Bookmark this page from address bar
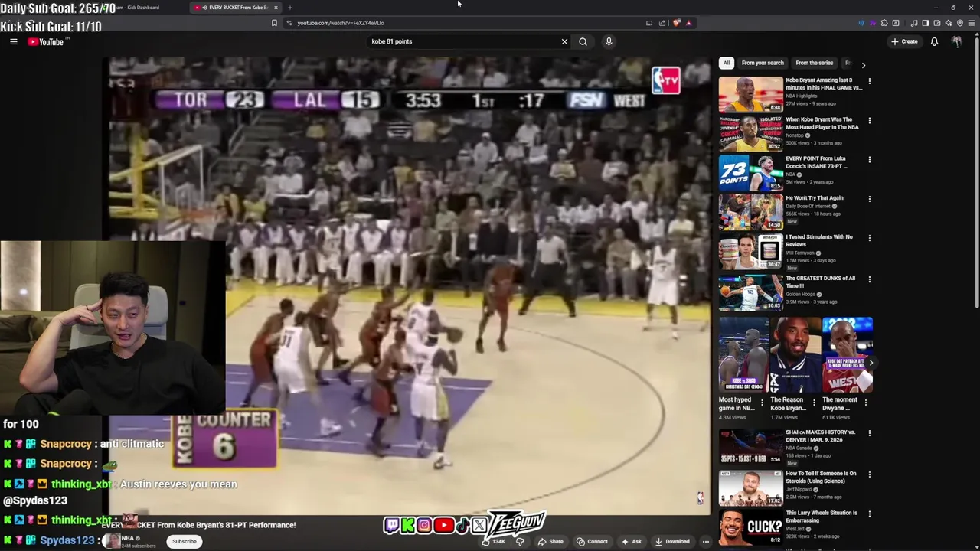This screenshot has width=980, height=551. [x=274, y=23]
